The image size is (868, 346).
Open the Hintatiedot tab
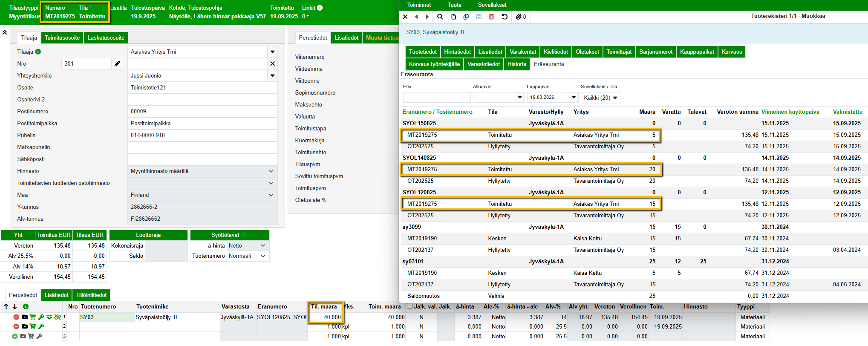457,52
